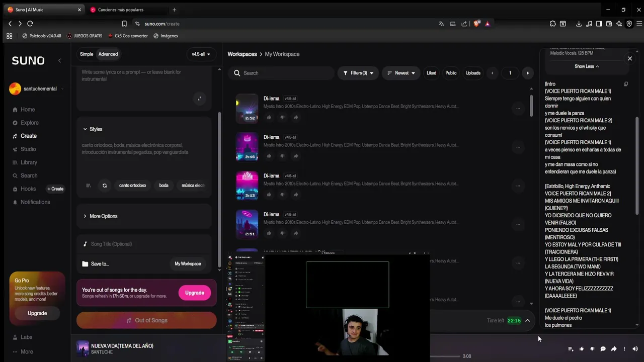
Task: Open the v4.5-all model dropdown
Action: coord(201,54)
